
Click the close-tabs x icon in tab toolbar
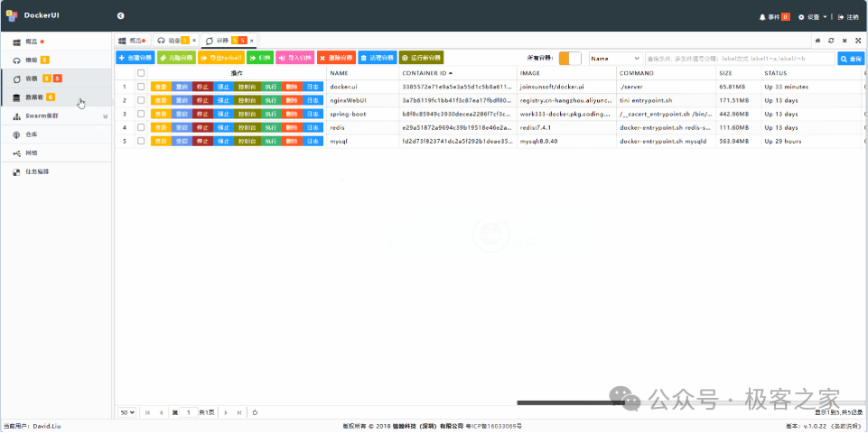pos(845,41)
